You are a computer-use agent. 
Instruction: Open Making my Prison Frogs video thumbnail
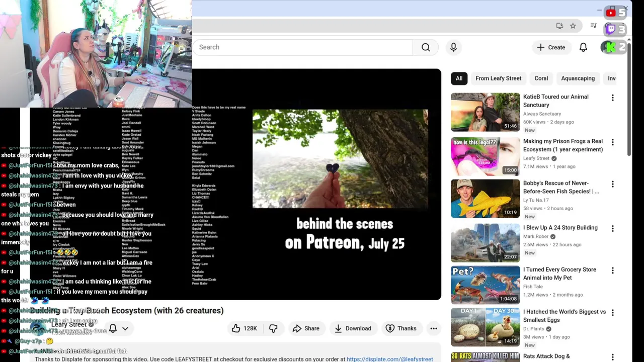pyautogui.click(x=486, y=156)
